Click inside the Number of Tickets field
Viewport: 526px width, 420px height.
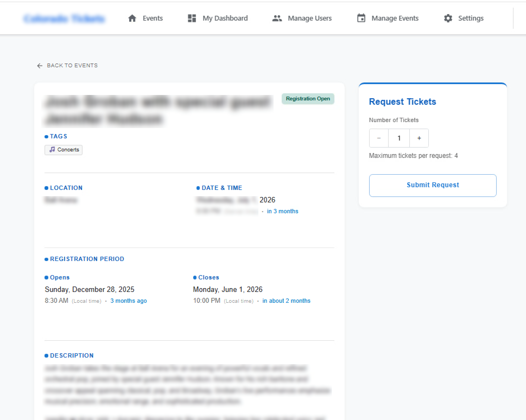coord(399,138)
